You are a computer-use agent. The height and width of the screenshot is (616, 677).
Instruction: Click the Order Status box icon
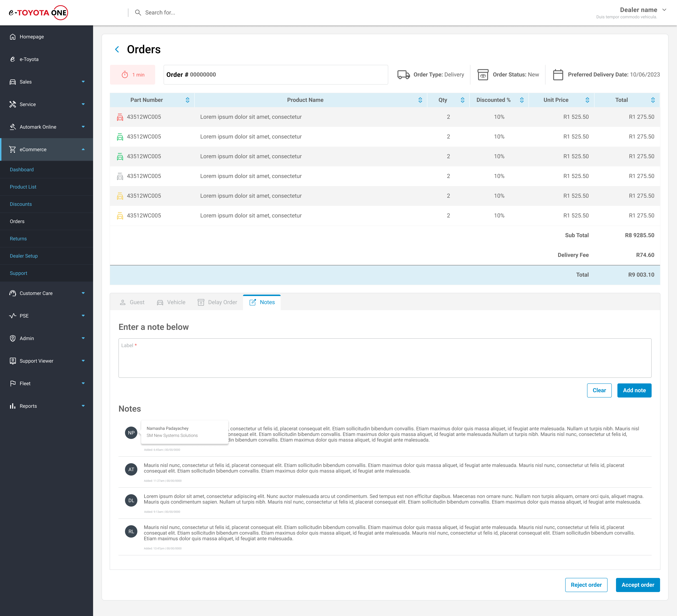[x=483, y=75]
